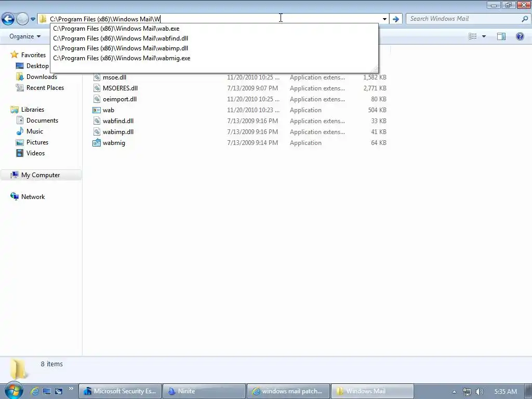Show hidden tray icons arrow
The image size is (532, 399).
tap(454, 392)
